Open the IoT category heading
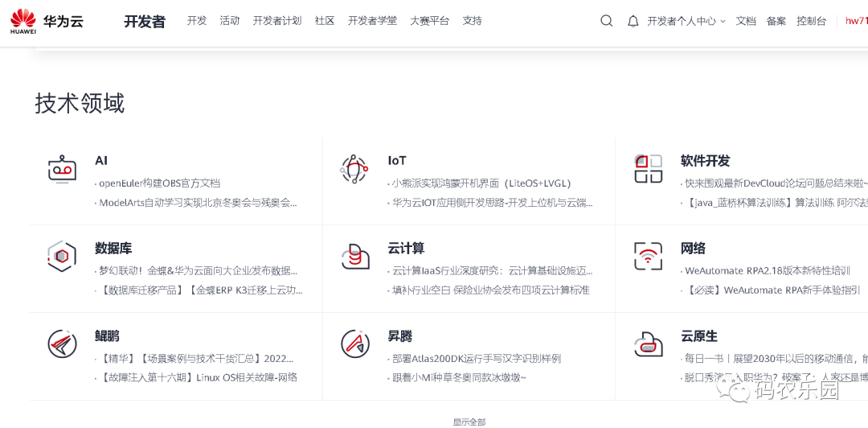The image size is (868, 428). point(397,161)
